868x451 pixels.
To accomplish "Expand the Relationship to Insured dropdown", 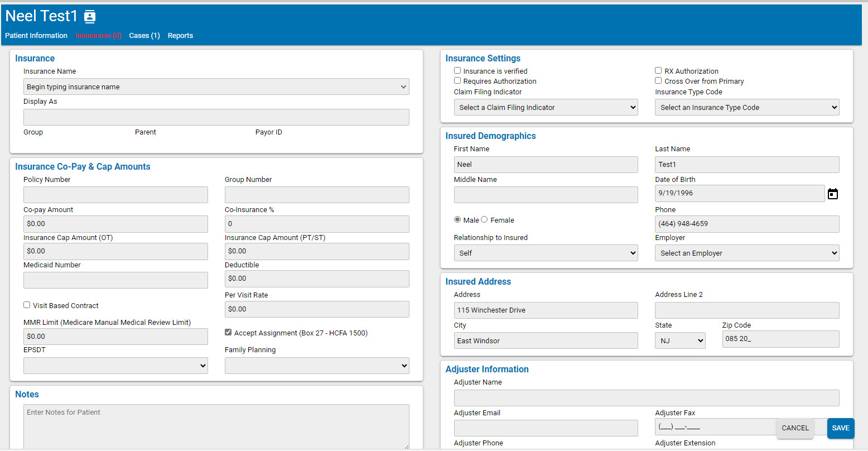I will pos(546,253).
